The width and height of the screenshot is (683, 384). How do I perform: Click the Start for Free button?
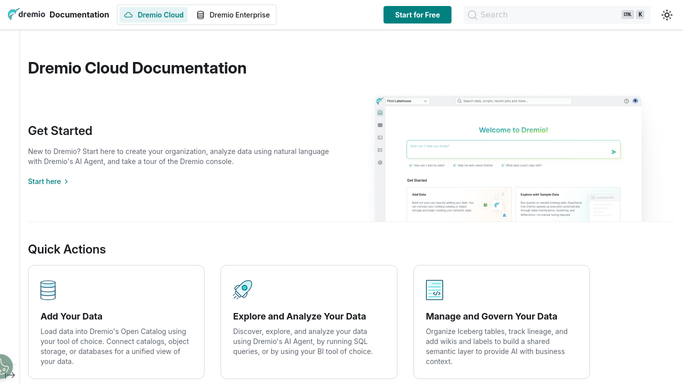click(417, 15)
